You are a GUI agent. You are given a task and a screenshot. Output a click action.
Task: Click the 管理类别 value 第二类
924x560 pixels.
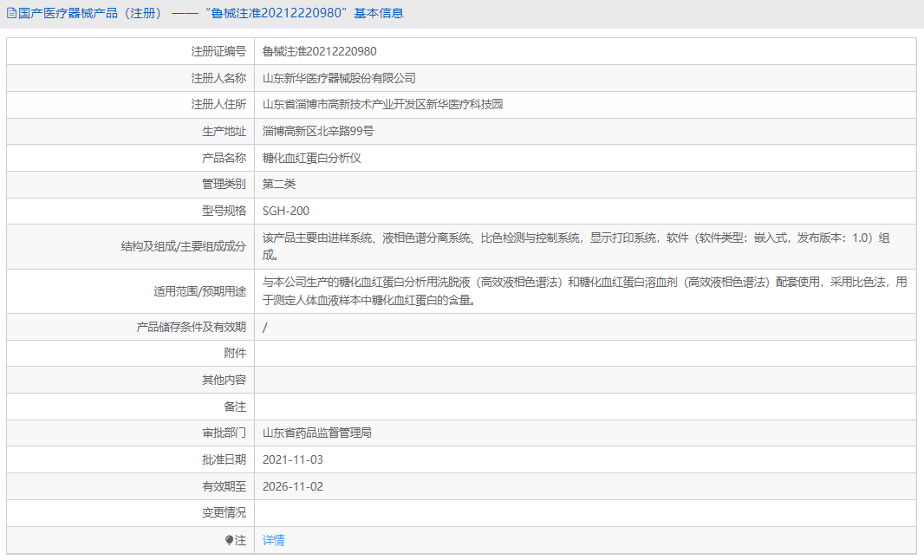click(278, 184)
